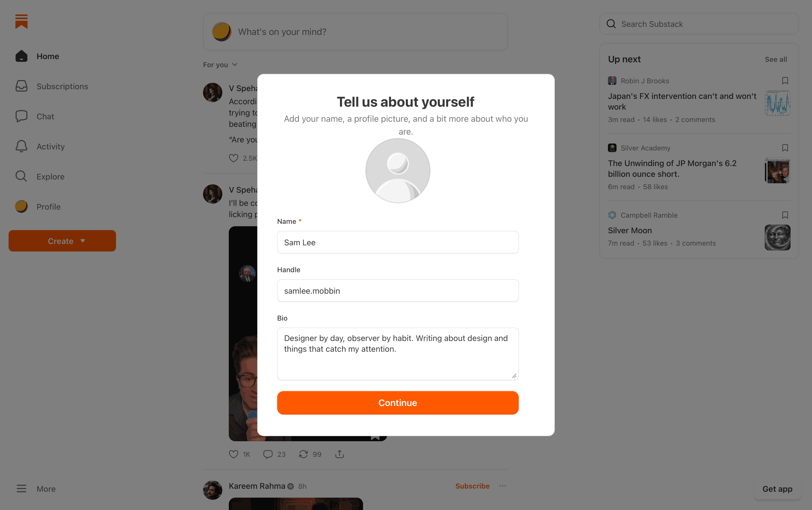Click the Substack logo icon
Screen dimensions: 812x510
tap(21, 21)
